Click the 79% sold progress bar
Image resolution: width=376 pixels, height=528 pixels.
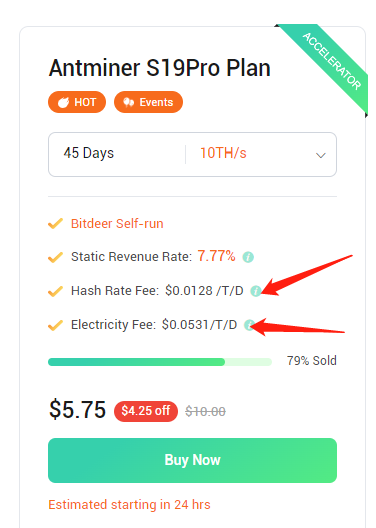tap(160, 362)
